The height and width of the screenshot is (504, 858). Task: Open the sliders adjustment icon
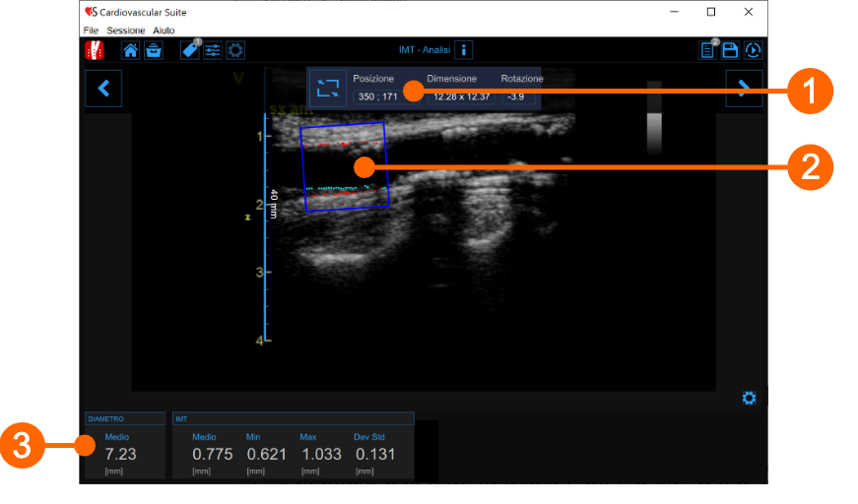pos(213,50)
